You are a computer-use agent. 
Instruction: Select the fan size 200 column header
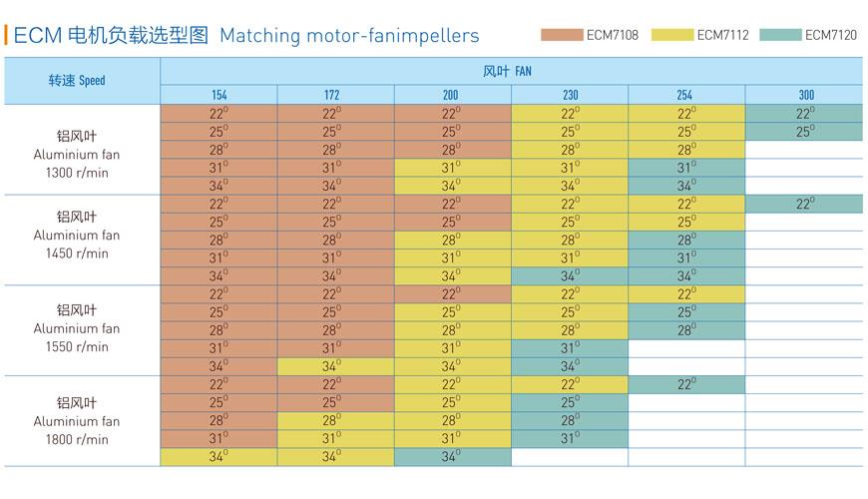pyautogui.click(x=453, y=95)
